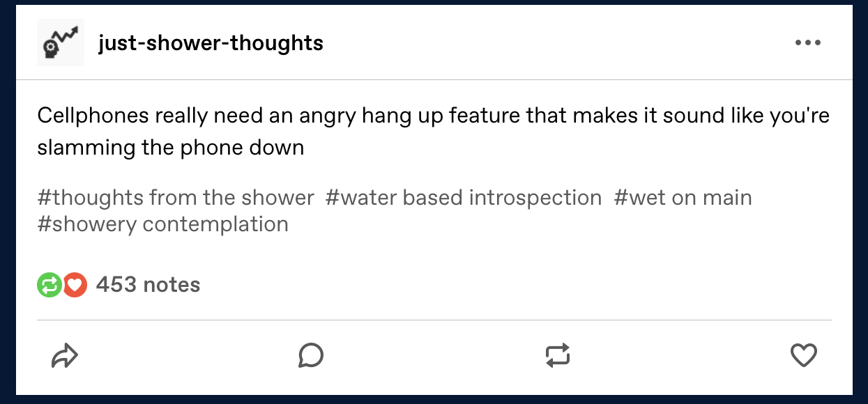Select the #water based introspection tag
The width and height of the screenshot is (868, 404).
(x=463, y=198)
